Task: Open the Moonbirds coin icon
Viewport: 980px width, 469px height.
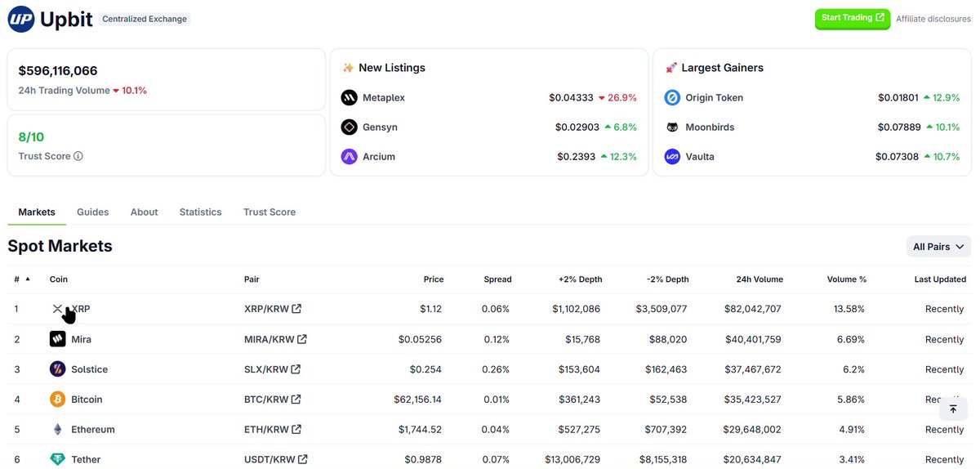Action: coord(672,127)
